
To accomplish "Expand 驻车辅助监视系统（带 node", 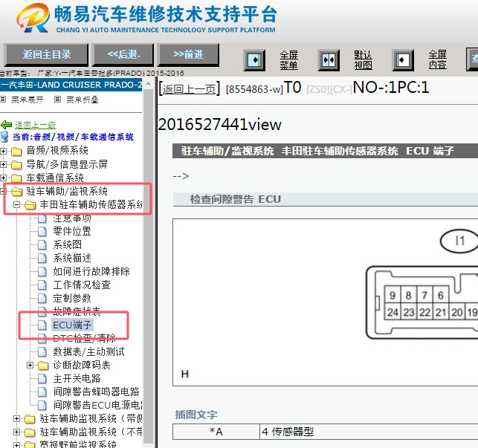I will point(17,419).
